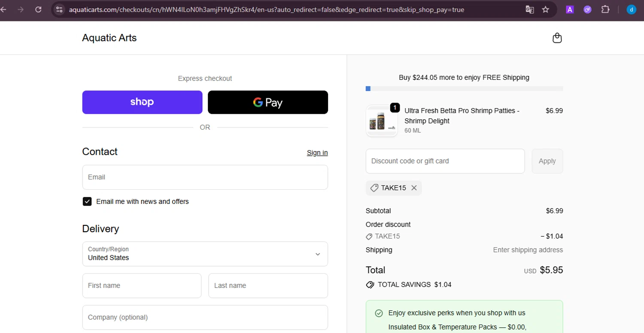Click Buy $244.05 more free shipping text
This screenshot has height=333, width=644.
464,78
